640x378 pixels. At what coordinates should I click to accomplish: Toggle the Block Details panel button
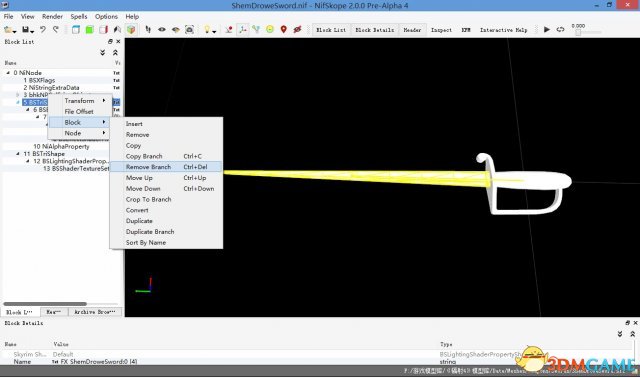(374, 30)
